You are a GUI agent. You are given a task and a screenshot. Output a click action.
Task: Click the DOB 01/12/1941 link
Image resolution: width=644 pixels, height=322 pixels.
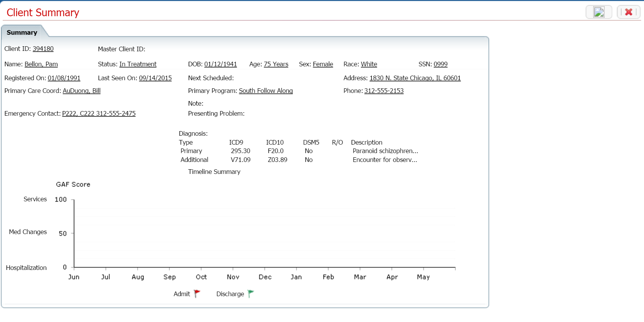click(x=220, y=64)
